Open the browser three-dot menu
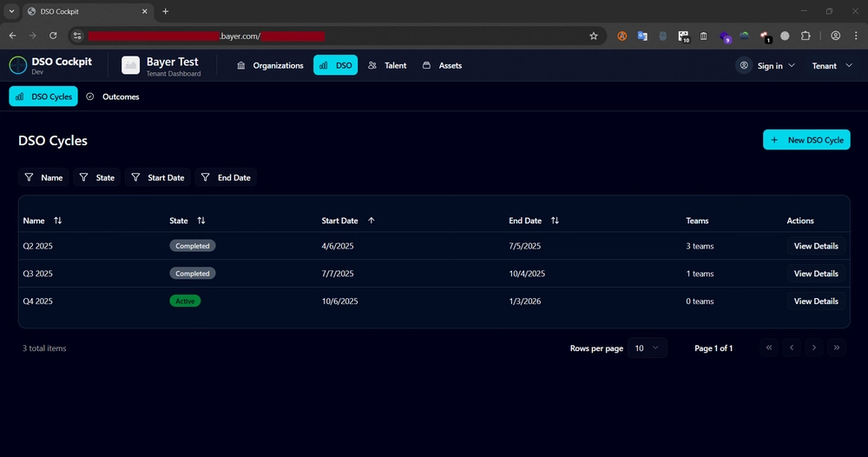Image resolution: width=868 pixels, height=457 pixels. coord(856,36)
